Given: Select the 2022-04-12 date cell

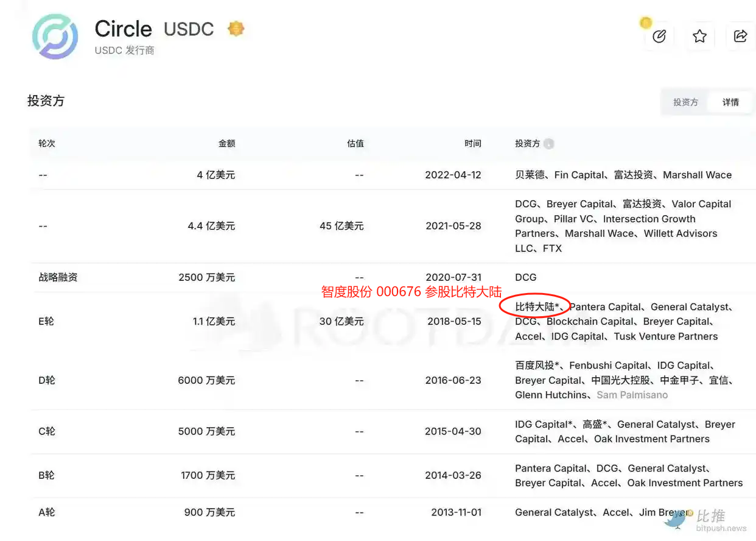Looking at the screenshot, I should point(453,175).
